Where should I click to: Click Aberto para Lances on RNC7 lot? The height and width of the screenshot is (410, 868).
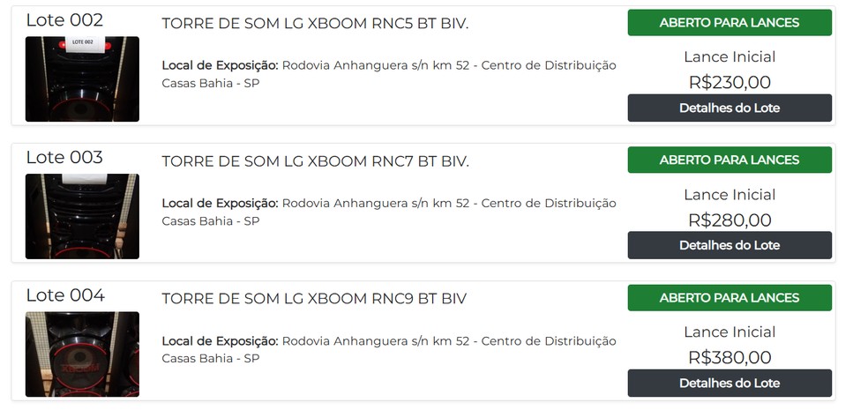730,160
